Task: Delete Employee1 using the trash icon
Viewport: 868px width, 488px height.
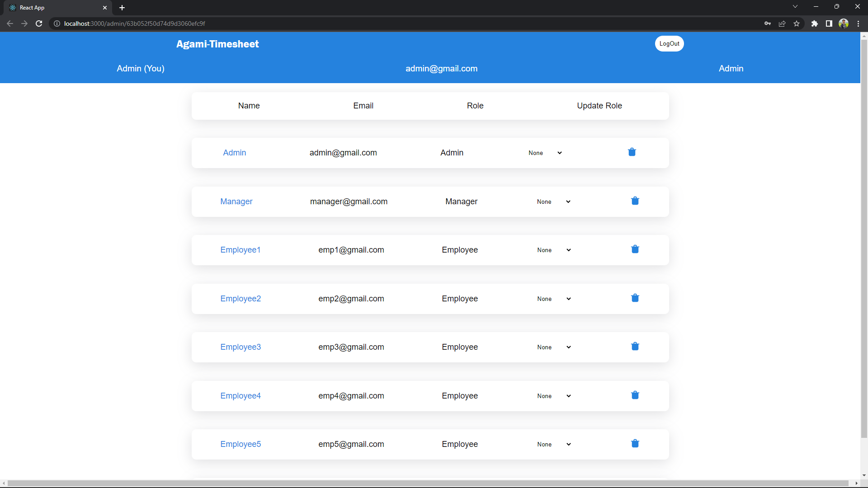Action: 635,249
